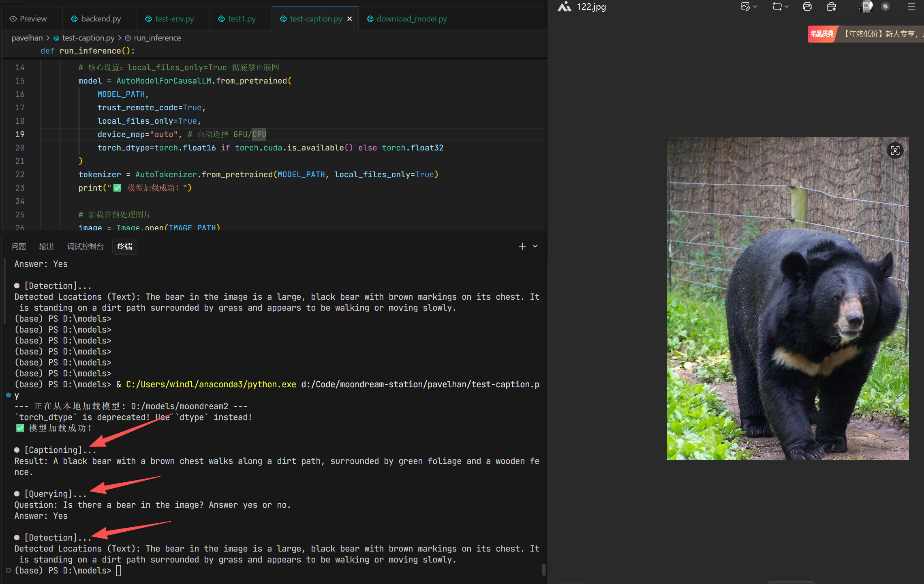Open the user avatar profile
Image resolution: width=924 pixels, height=584 pixels.
(866, 6)
